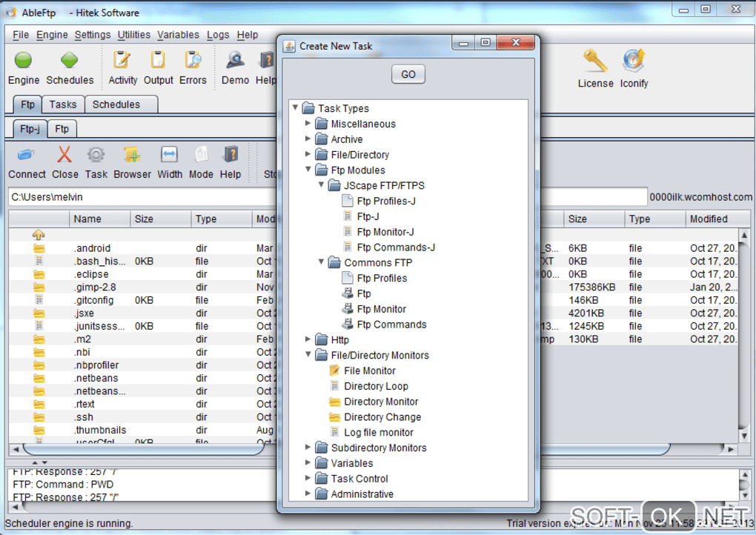
Task: Select the Directory Change task
Action: pyautogui.click(x=382, y=417)
